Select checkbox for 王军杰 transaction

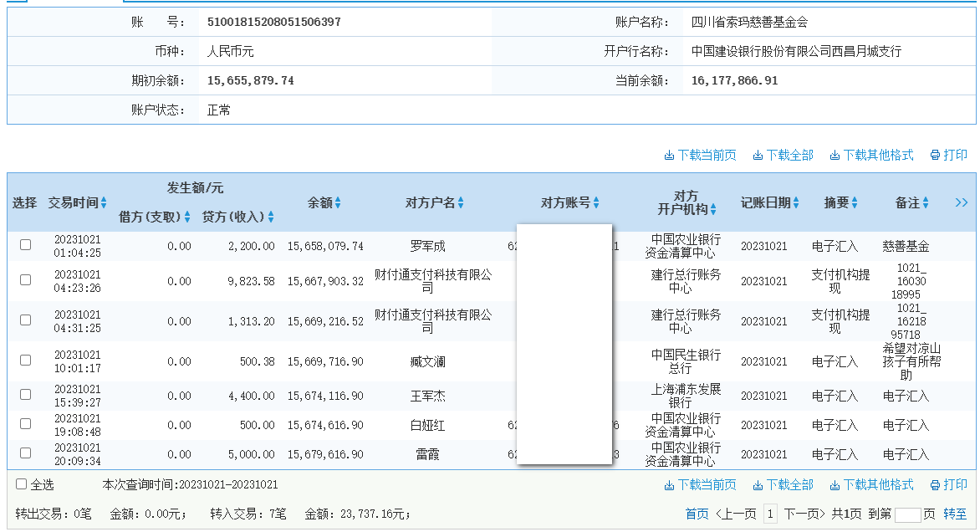coord(26,395)
